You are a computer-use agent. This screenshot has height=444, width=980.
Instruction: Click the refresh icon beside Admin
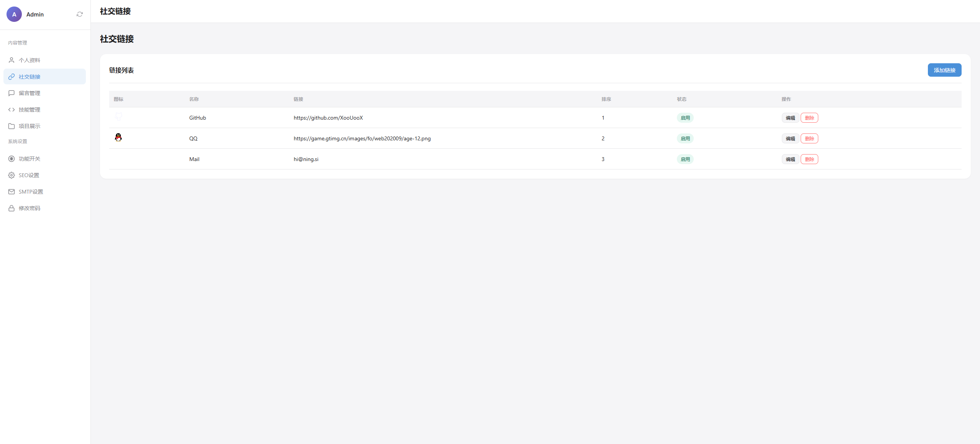pos(80,14)
